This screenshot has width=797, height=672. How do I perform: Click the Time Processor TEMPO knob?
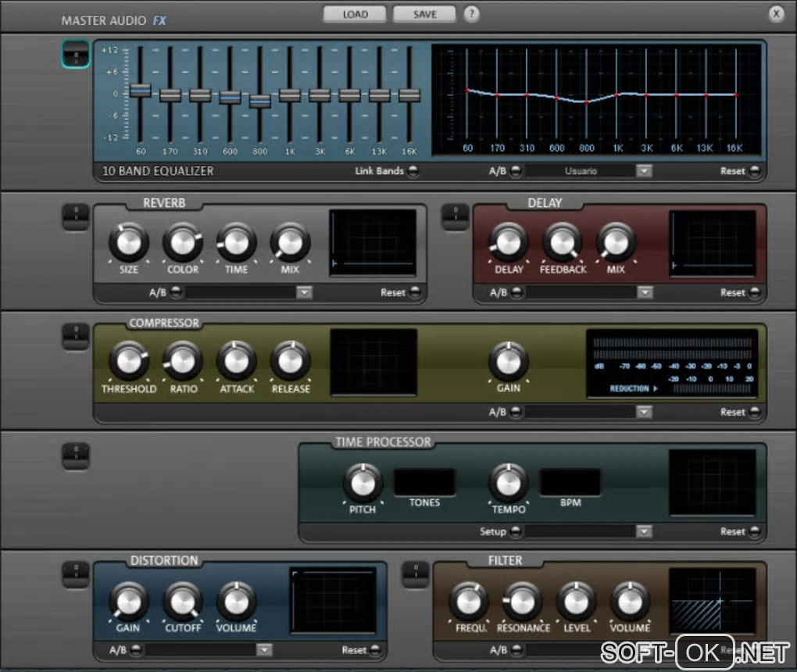509,483
